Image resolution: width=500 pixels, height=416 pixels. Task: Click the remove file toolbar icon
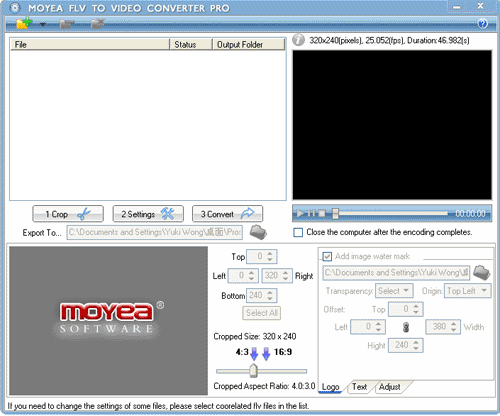click(x=67, y=24)
